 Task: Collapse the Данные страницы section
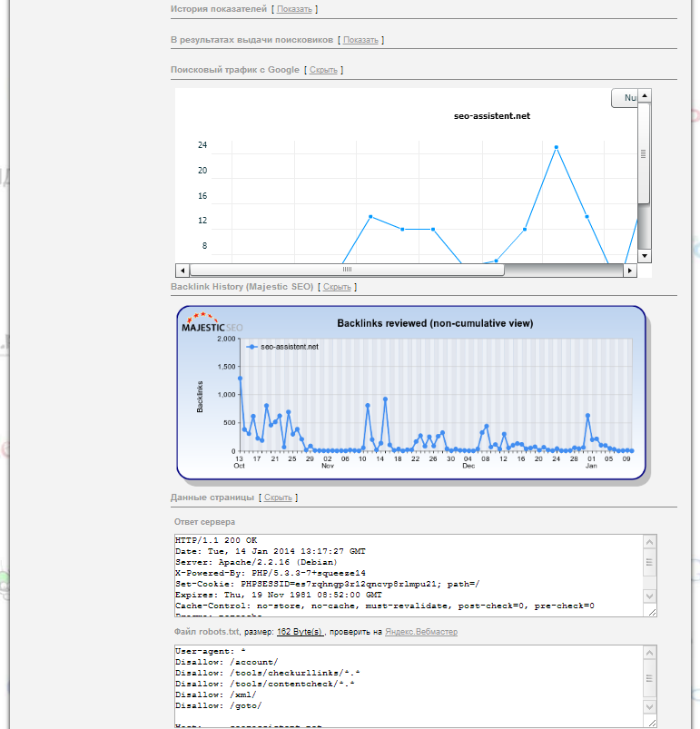pos(278,497)
